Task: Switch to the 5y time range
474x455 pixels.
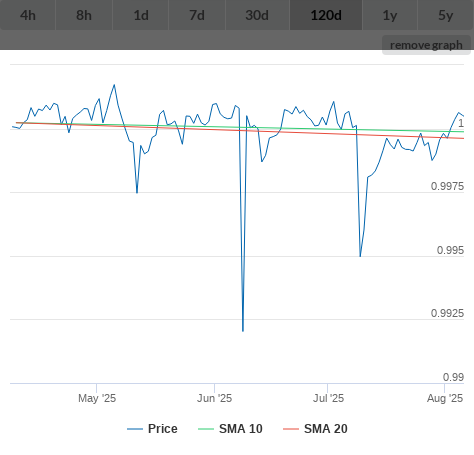Action: (x=446, y=15)
